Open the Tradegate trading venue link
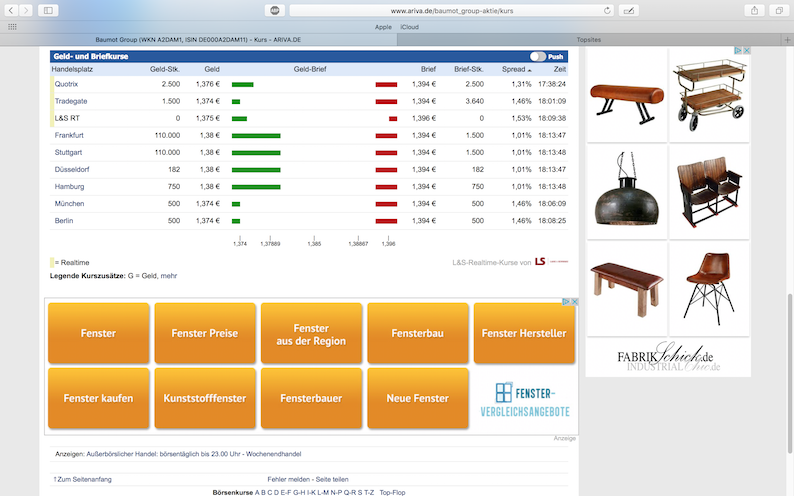Screen dimensions: 794x496 (71, 101)
